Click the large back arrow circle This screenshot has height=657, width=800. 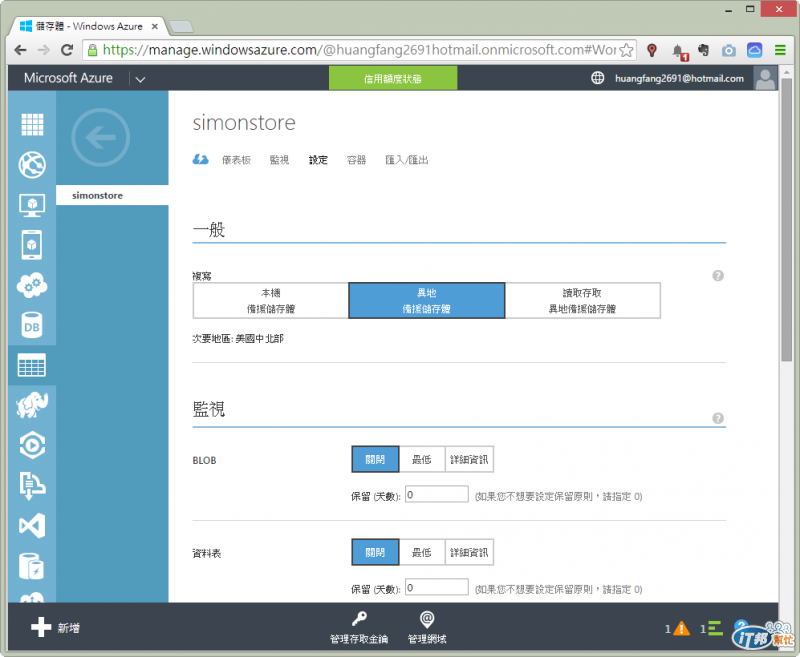click(101, 137)
